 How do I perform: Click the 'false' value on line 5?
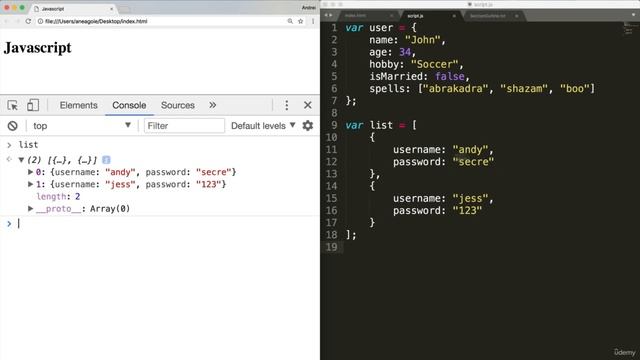450,77
